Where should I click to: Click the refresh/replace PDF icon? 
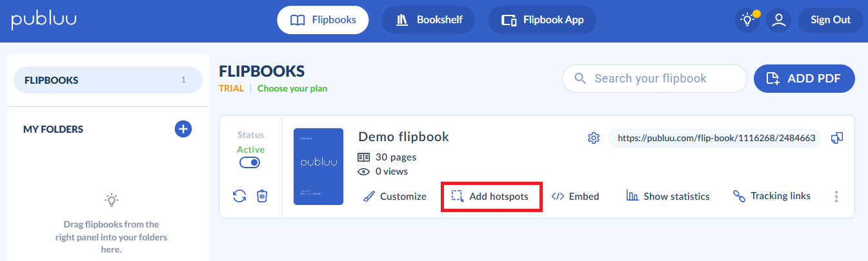[239, 196]
